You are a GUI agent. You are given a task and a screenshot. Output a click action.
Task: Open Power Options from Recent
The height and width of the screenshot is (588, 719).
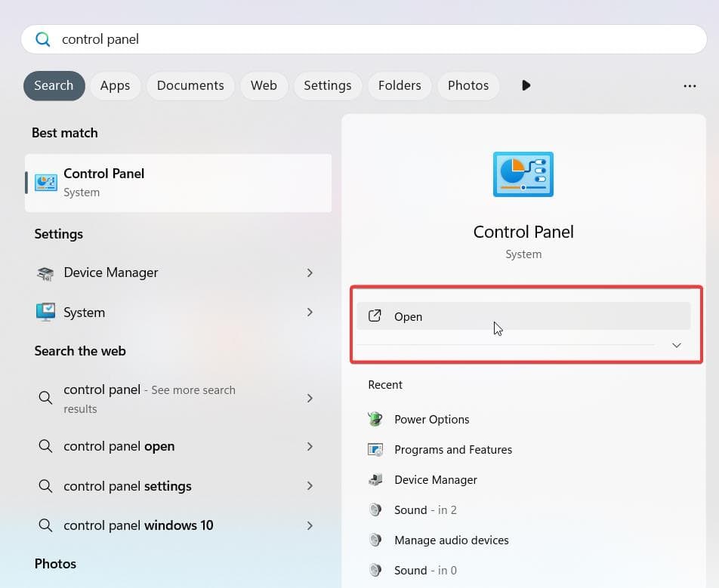tap(523, 420)
